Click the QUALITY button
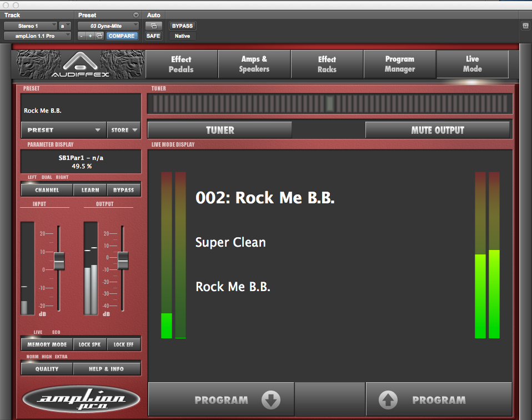 47,369
